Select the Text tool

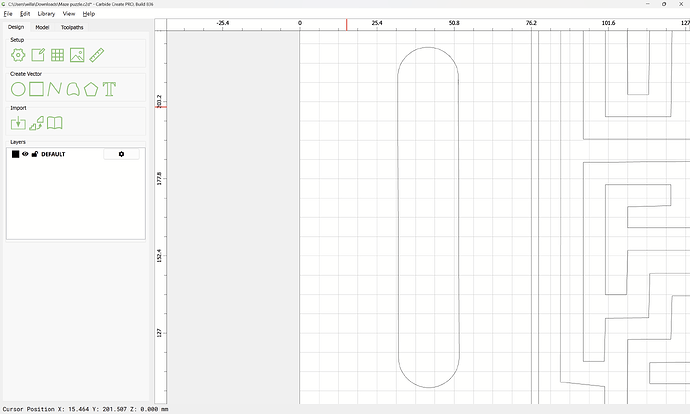point(109,89)
